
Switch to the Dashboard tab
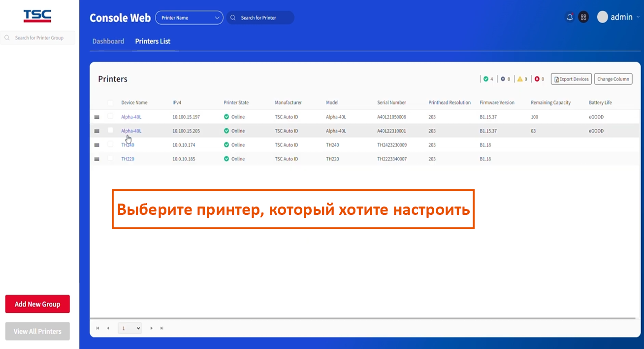click(x=108, y=41)
